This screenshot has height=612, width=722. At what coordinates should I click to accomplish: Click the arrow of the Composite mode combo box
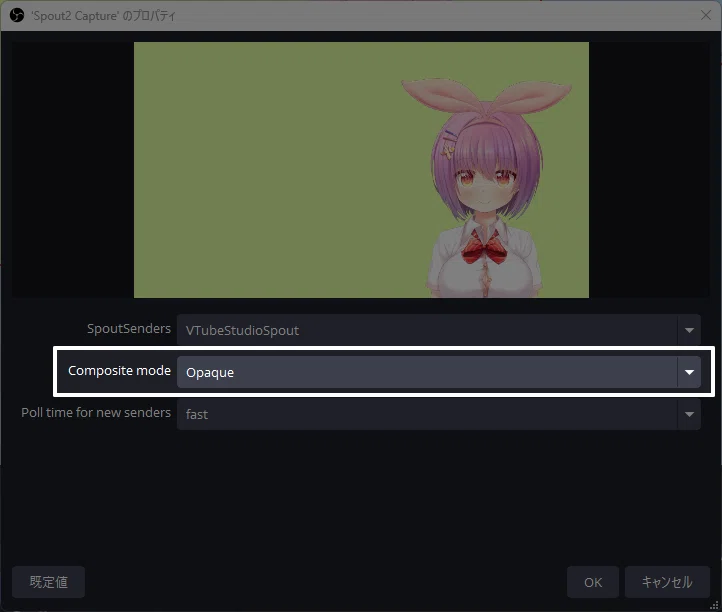click(x=689, y=372)
